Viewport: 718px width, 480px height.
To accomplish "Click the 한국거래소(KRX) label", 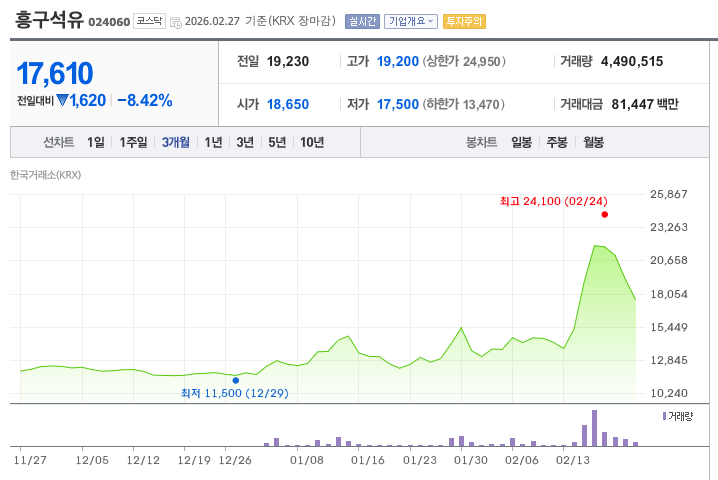I will pyautogui.click(x=45, y=175).
